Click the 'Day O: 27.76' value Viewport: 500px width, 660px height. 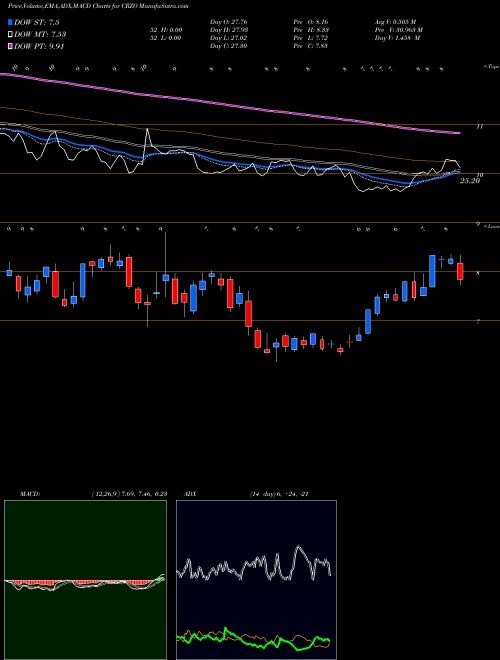[x=229, y=22]
